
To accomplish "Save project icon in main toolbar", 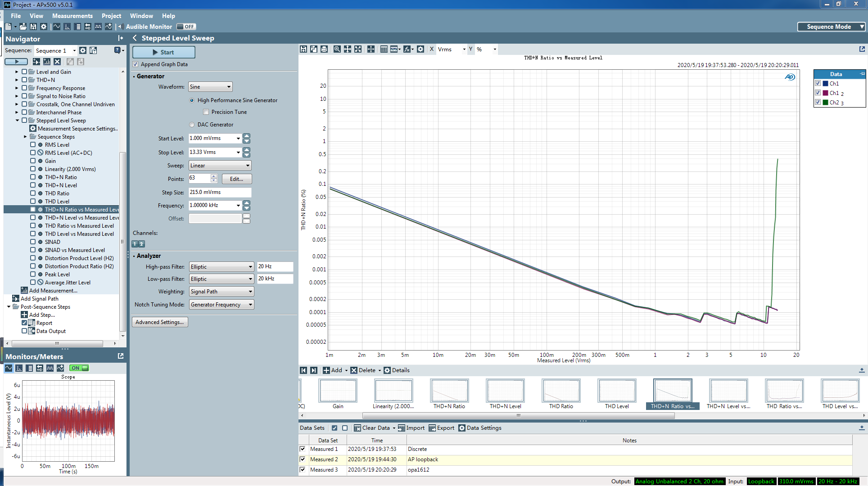I will [x=33, y=27].
